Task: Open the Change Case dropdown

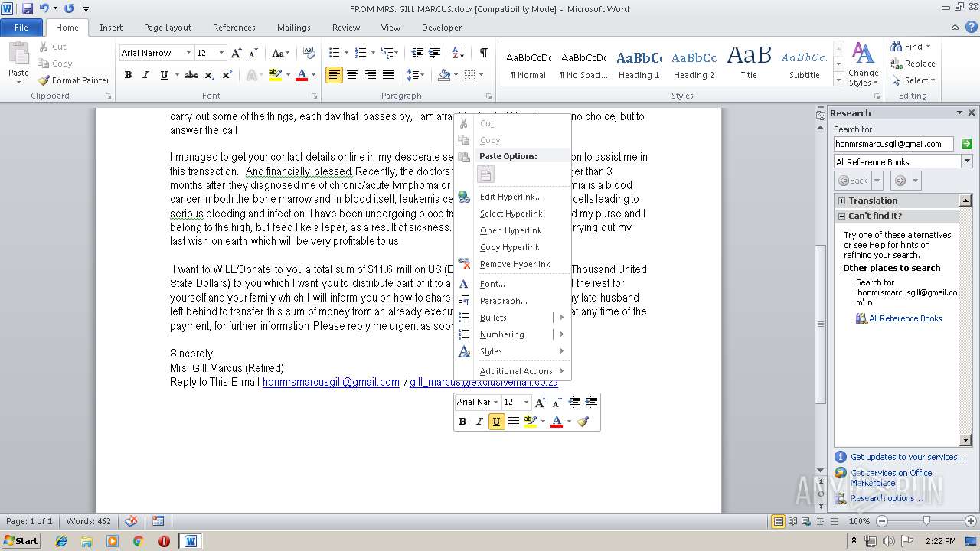Action: click(x=280, y=53)
